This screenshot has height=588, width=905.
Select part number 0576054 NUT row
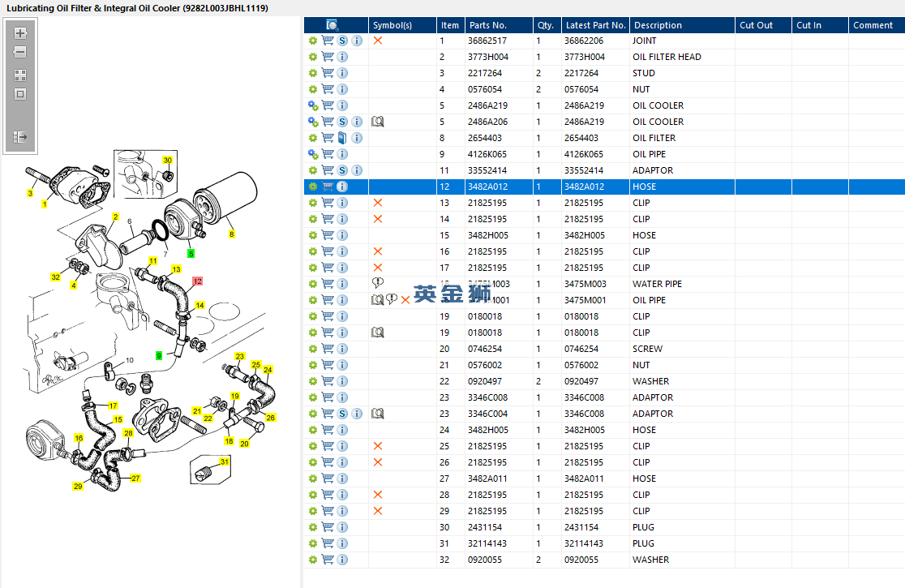point(484,89)
